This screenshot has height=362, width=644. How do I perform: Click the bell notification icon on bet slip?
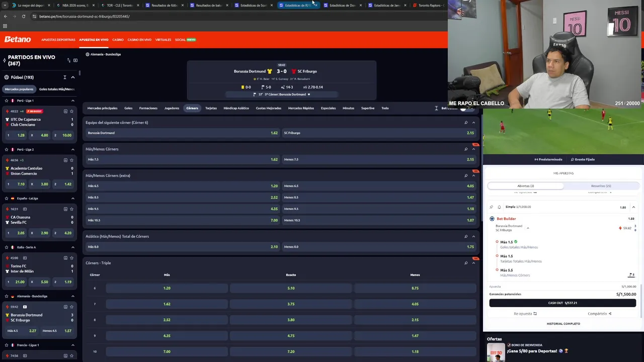[499, 207]
